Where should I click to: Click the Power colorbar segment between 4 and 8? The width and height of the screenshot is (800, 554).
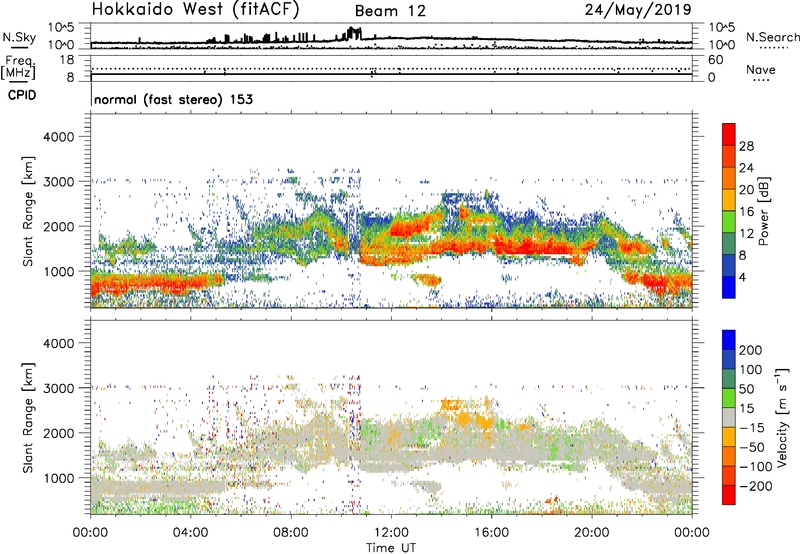pyautogui.click(x=729, y=266)
